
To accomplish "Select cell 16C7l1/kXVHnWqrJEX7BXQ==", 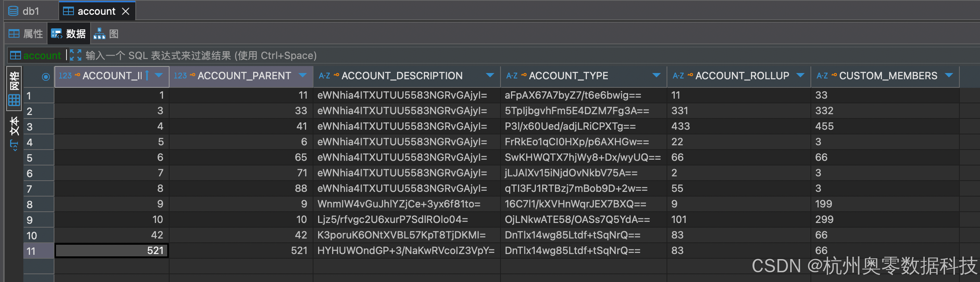I will [584, 204].
